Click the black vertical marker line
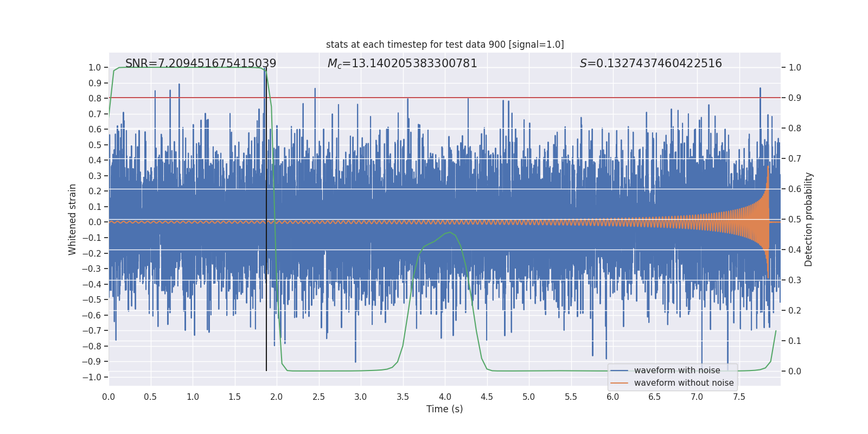Screen dimensions: 868x434 point(266,220)
